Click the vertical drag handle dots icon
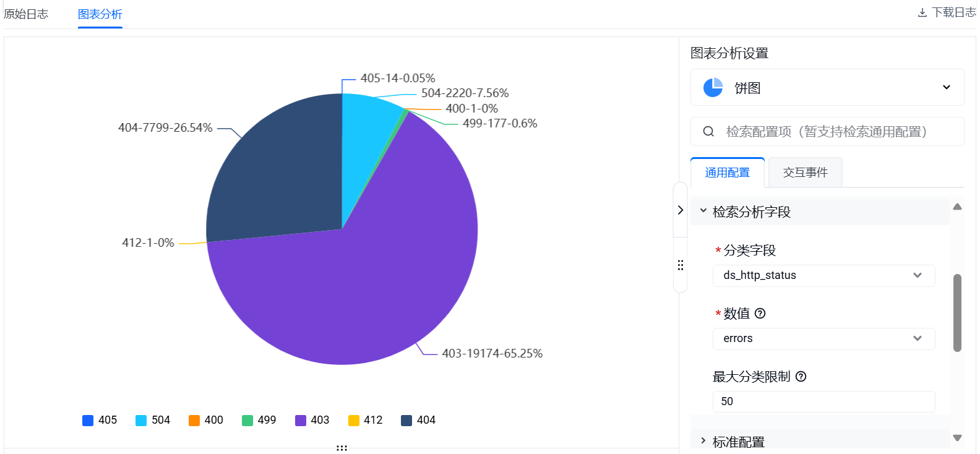Screen dimensions: 980x454 pos(680,265)
